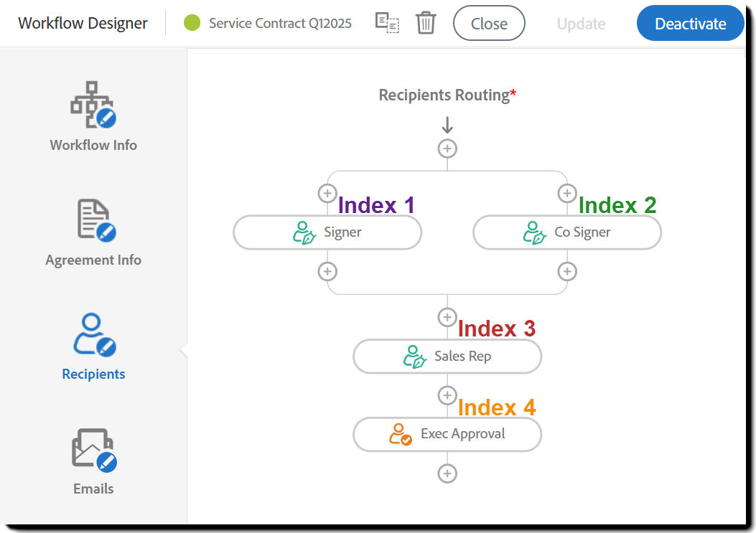Click the approval checkmark icon on Exec Approval
Image resolution: width=756 pixels, height=533 pixels.
point(402,434)
